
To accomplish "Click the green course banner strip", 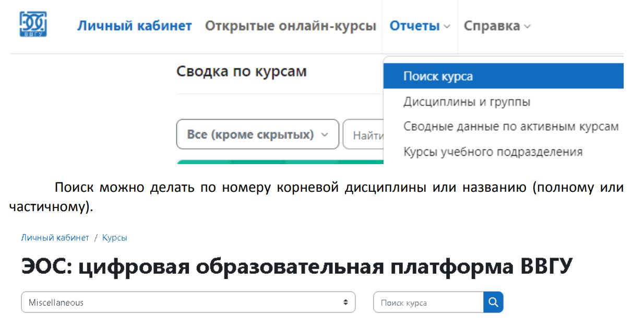I will pos(280,162).
